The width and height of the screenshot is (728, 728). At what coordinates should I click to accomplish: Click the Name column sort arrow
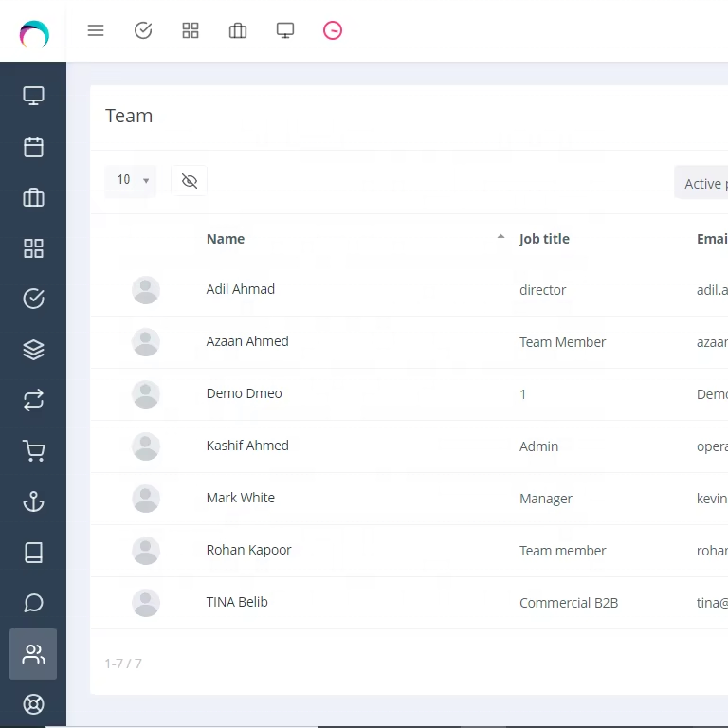[500, 237]
